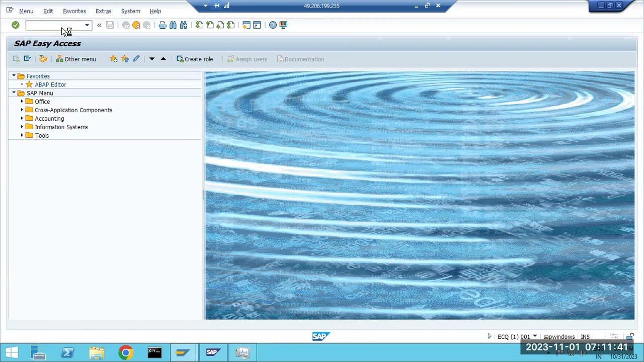Select the Favorites folder label

click(38, 76)
